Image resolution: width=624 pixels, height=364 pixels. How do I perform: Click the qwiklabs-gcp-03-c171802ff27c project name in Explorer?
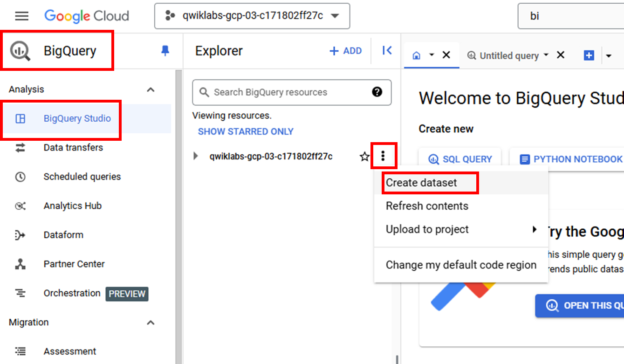tap(271, 157)
